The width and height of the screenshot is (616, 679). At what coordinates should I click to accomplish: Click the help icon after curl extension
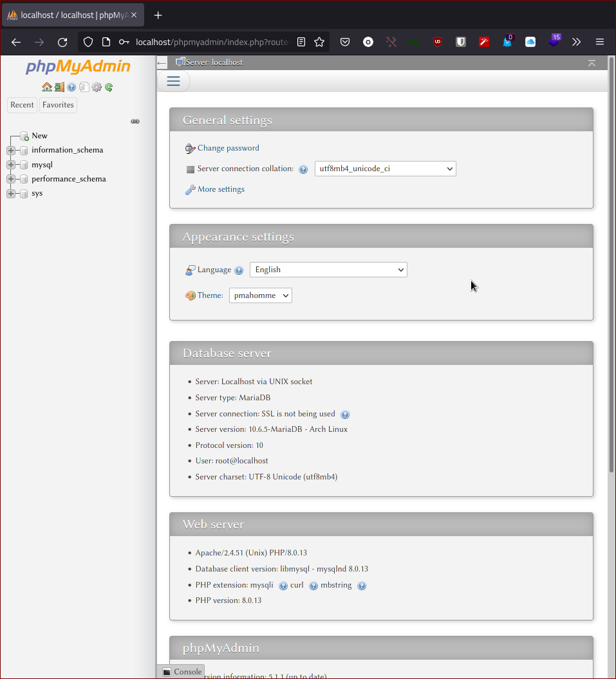tap(313, 586)
